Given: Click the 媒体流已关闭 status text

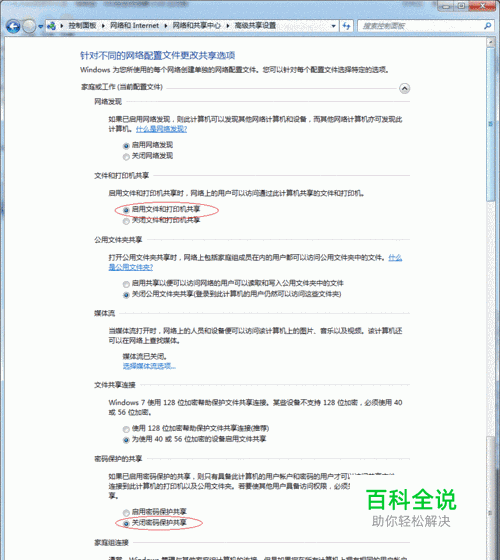Looking at the screenshot, I should point(145,356).
